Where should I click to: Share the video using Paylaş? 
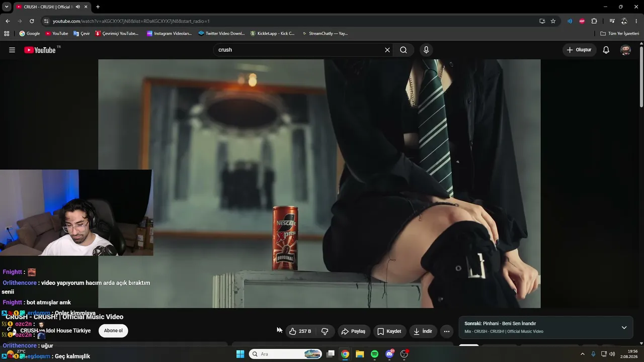tap(353, 331)
